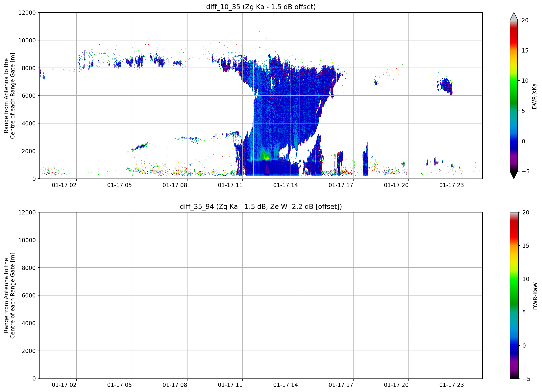Click the DWR-KaW colorbar gradient
Screen dimensions: 542x392
tap(514, 295)
